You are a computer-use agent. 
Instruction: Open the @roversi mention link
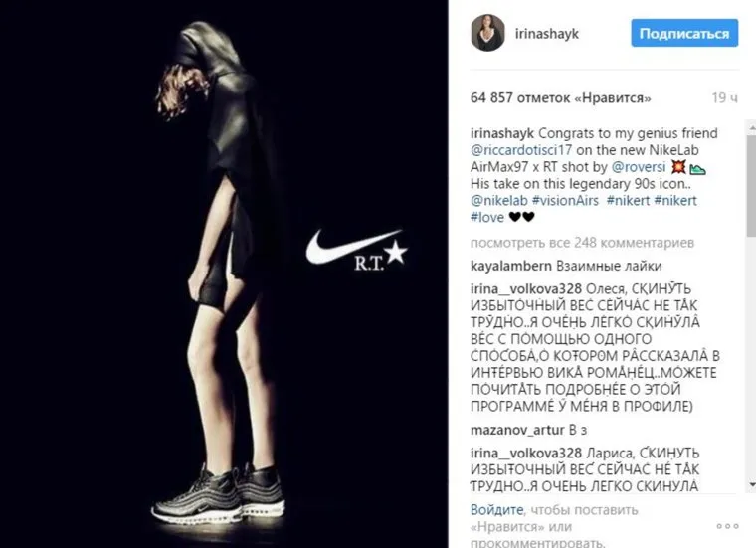point(639,167)
